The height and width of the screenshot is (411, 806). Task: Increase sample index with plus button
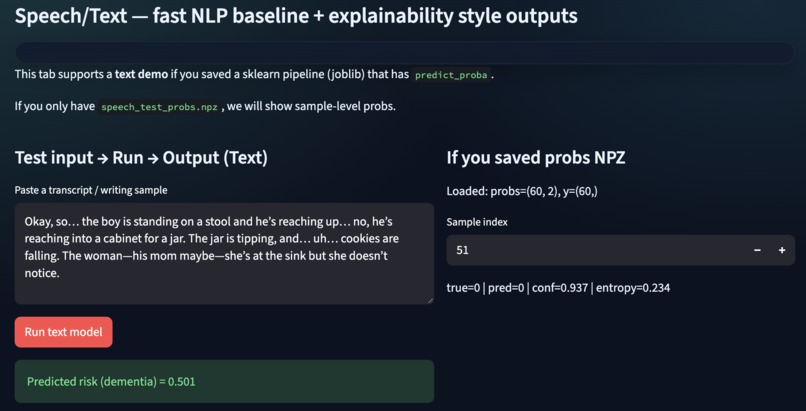(782, 250)
